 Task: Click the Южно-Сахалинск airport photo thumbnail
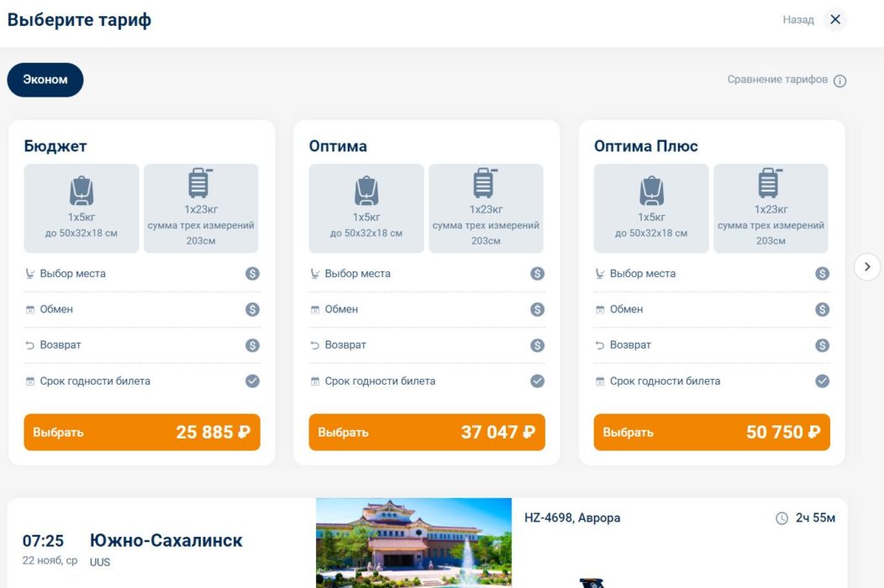pyautogui.click(x=412, y=542)
